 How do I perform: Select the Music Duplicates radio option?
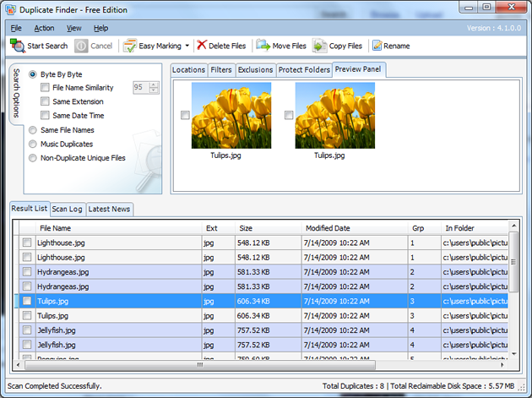click(33, 144)
